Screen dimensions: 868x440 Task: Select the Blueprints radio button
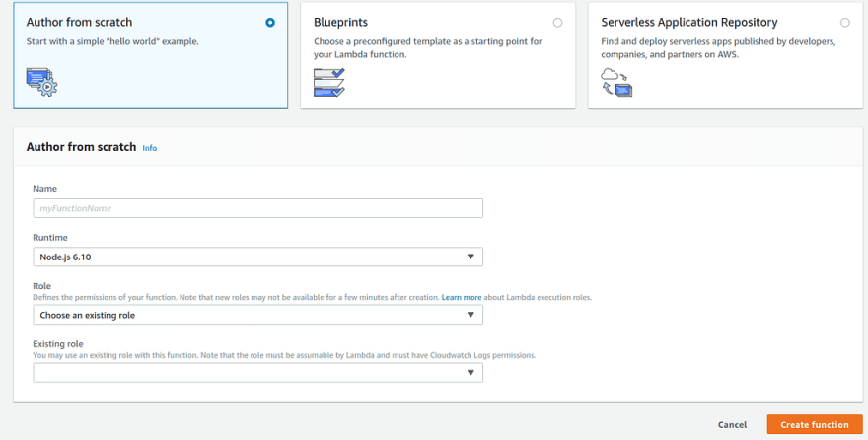click(x=557, y=23)
